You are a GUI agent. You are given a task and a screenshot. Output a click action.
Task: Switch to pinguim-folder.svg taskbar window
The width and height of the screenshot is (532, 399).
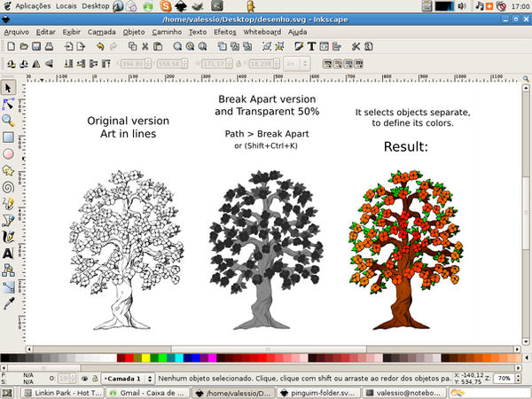click(319, 393)
